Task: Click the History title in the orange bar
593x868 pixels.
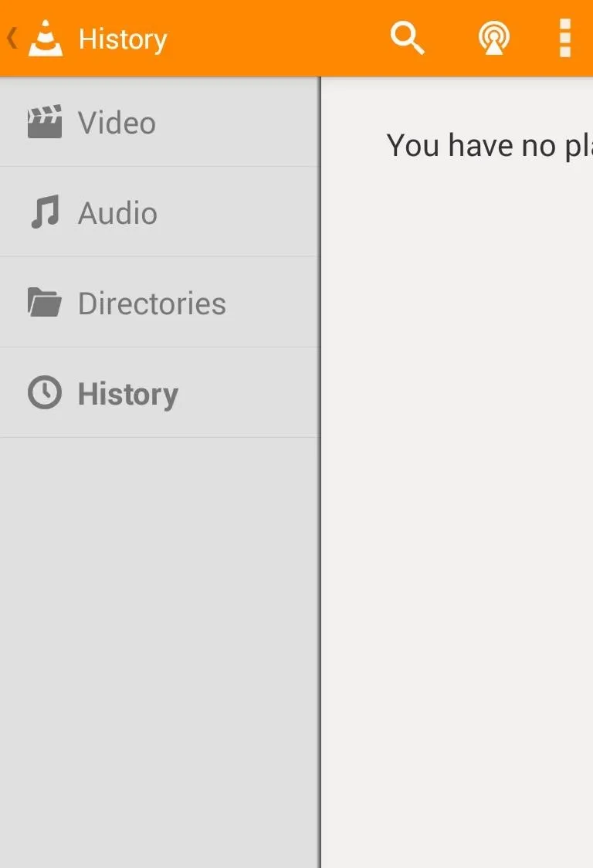Action: point(122,39)
